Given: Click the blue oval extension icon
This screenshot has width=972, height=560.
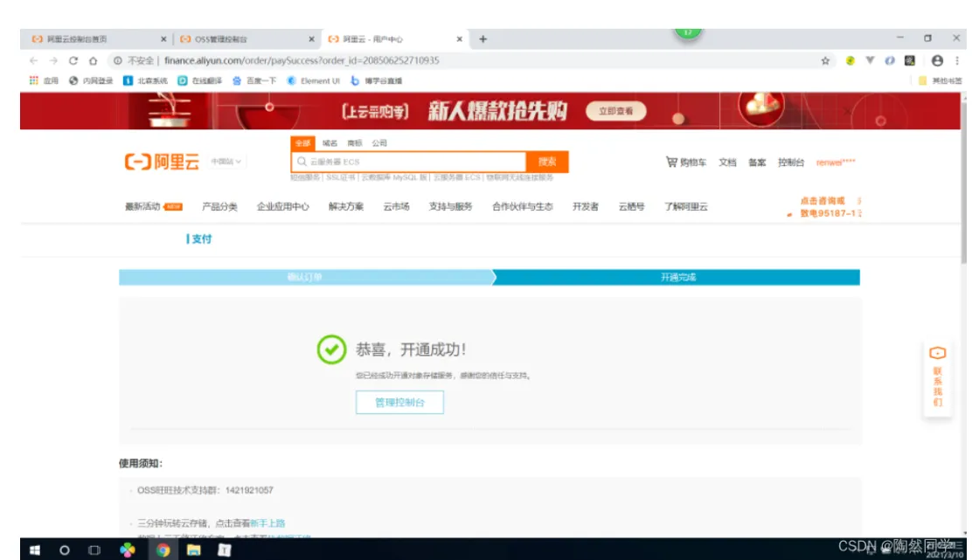Looking at the screenshot, I should coord(890,60).
